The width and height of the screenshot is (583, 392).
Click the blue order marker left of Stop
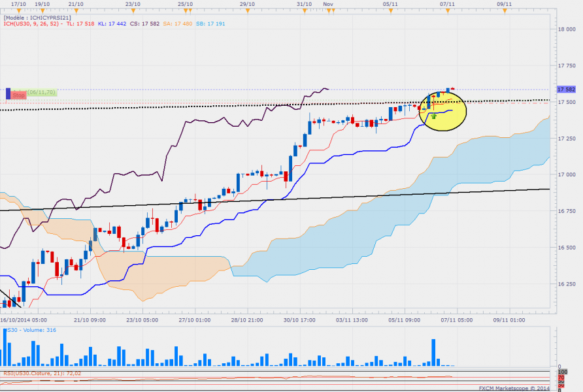coord(8,93)
